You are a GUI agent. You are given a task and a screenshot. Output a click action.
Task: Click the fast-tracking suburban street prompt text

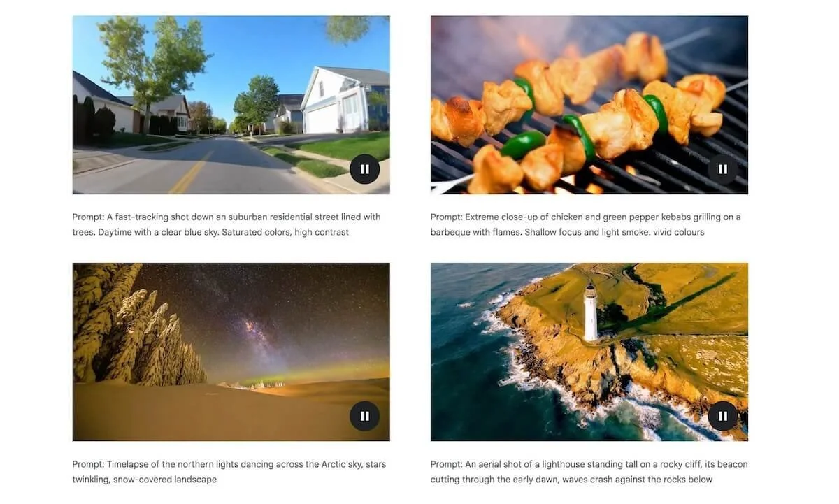pos(227,224)
